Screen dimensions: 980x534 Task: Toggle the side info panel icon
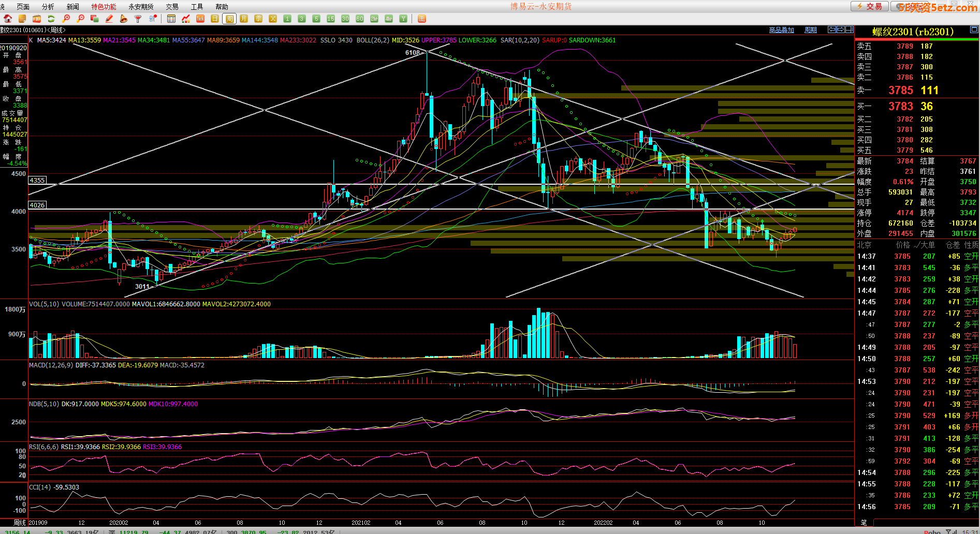850,29
